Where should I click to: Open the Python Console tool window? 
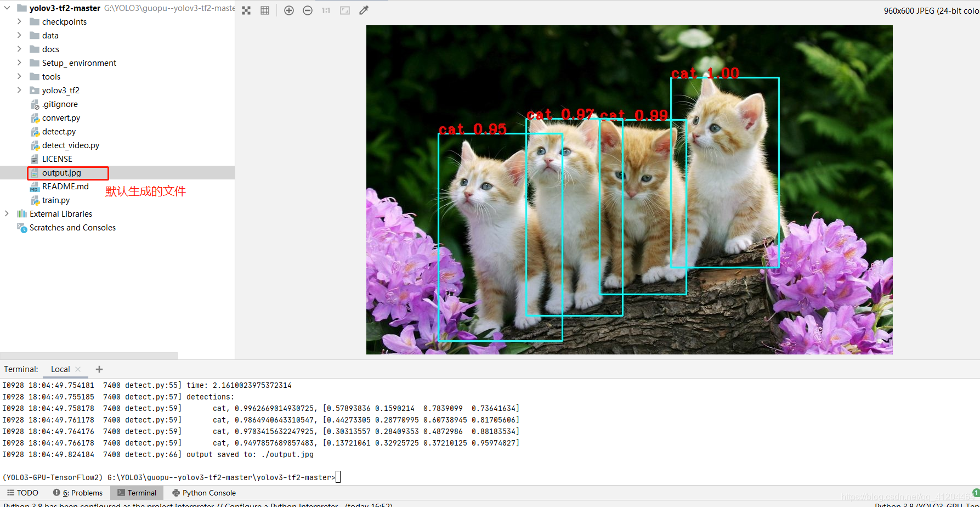pos(203,492)
